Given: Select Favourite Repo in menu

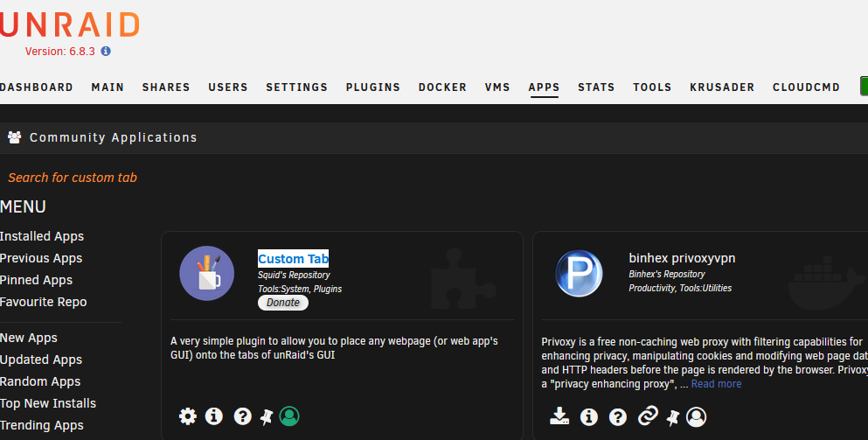Looking at the screenshot, I should point(43,302).
